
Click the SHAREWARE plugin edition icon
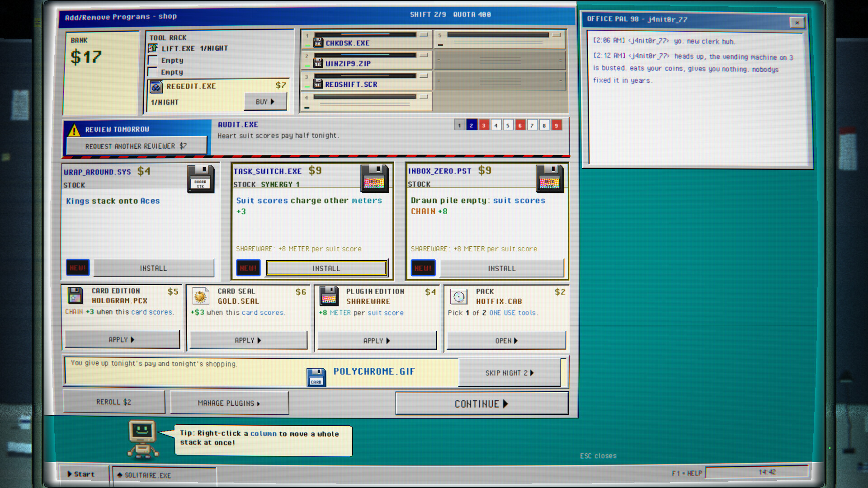pyautogui.click(x=329, y=296)
